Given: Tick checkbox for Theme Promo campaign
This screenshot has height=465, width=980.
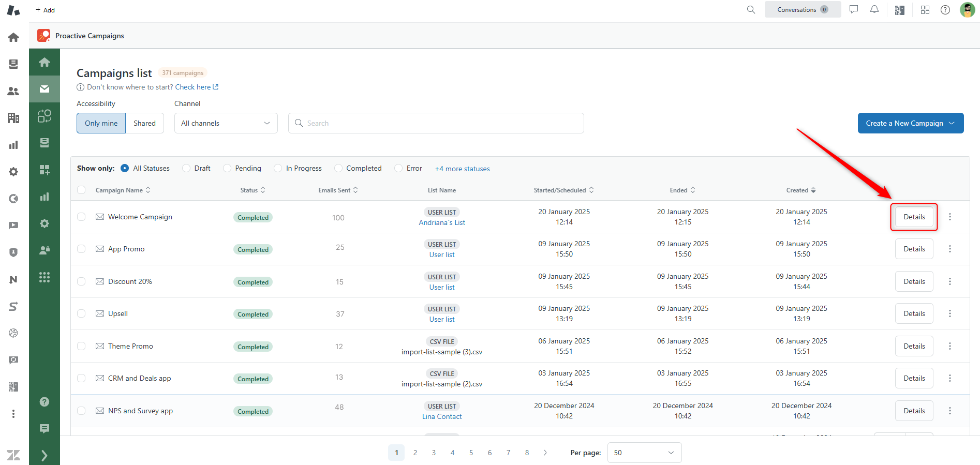Looking at the screenshot, I should click(x=81, y=346).
